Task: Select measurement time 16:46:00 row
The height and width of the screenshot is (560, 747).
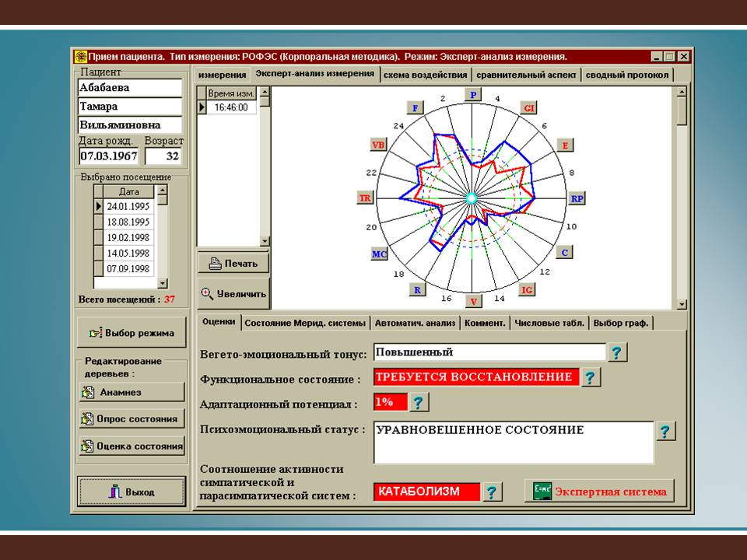Action: (232, 107)
